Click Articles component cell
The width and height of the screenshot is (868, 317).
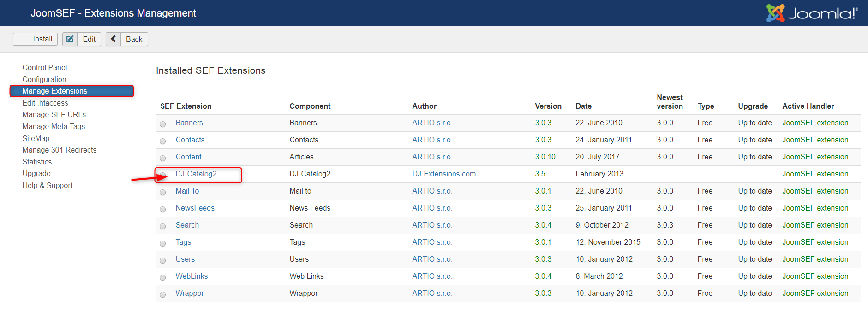tap(302, 157)
